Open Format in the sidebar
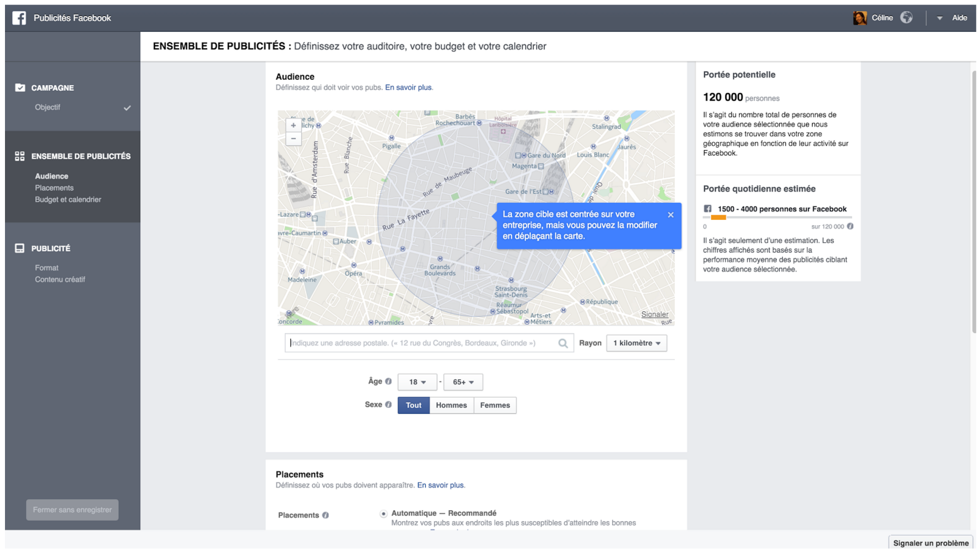This screenshot has height=551, width=980. coord(46,268)
